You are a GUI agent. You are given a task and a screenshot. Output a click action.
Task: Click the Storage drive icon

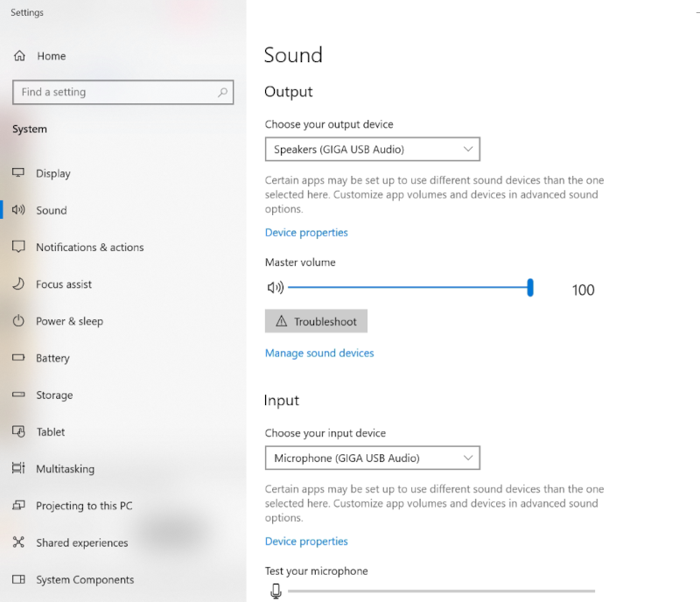coord(18,395)
